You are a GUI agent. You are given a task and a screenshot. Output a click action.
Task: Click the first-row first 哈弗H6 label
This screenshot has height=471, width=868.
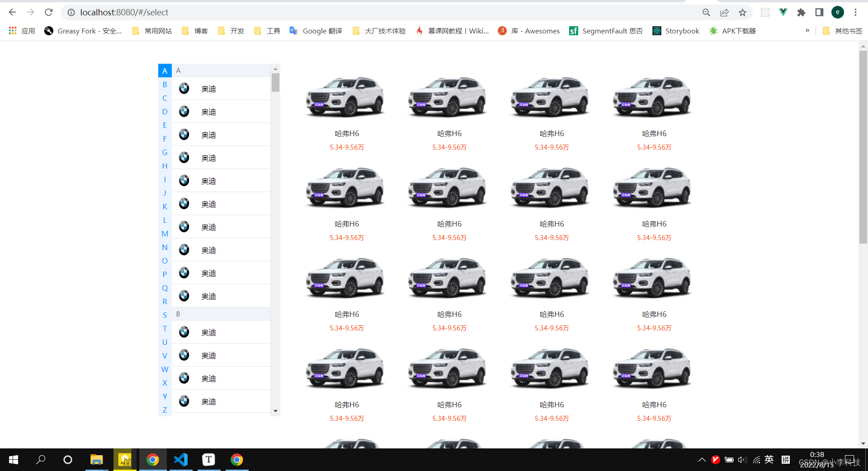click(347, 133)
